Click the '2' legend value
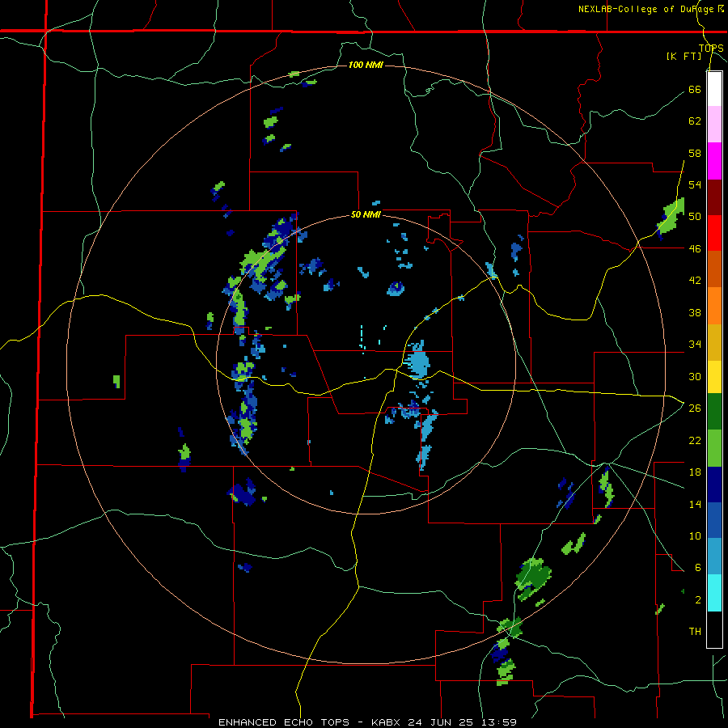Image resolution: width=728 pixels, height=728 pixels. [698, 600]
